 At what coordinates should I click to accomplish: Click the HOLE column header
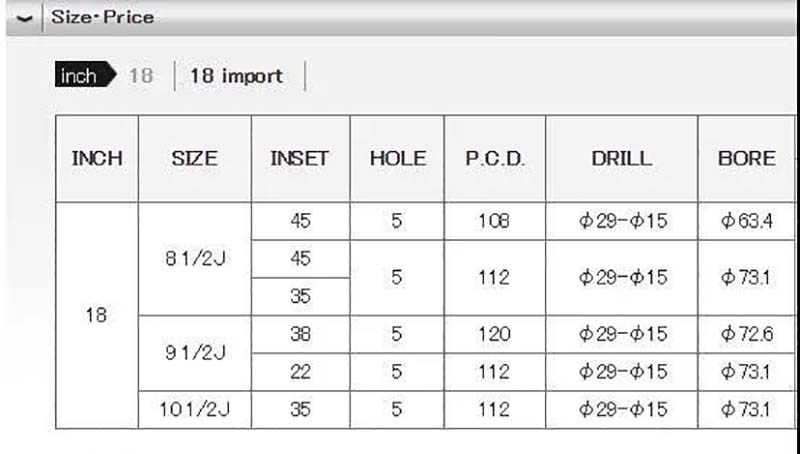tap(397, 158)
